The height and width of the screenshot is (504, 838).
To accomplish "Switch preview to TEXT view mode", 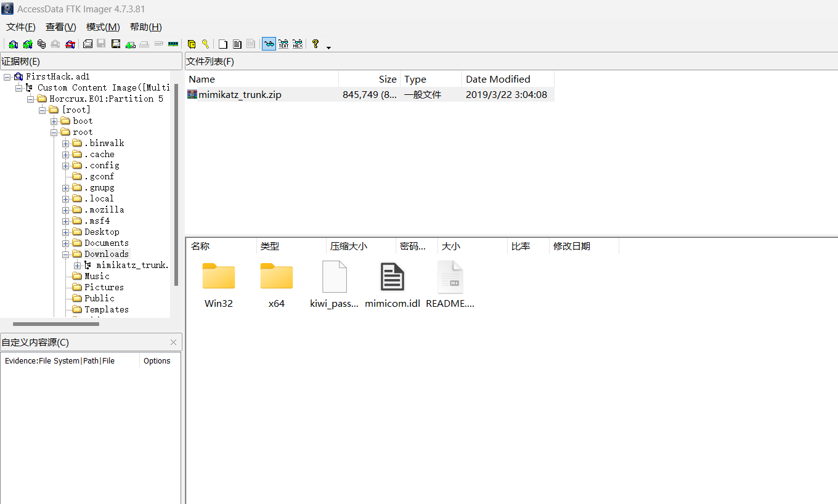I will coord(283,44).
